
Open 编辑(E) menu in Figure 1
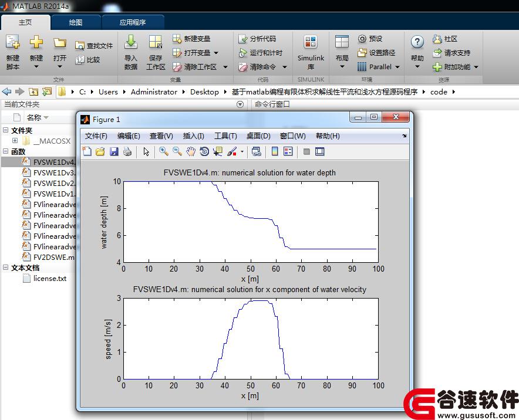coord(129,136)
